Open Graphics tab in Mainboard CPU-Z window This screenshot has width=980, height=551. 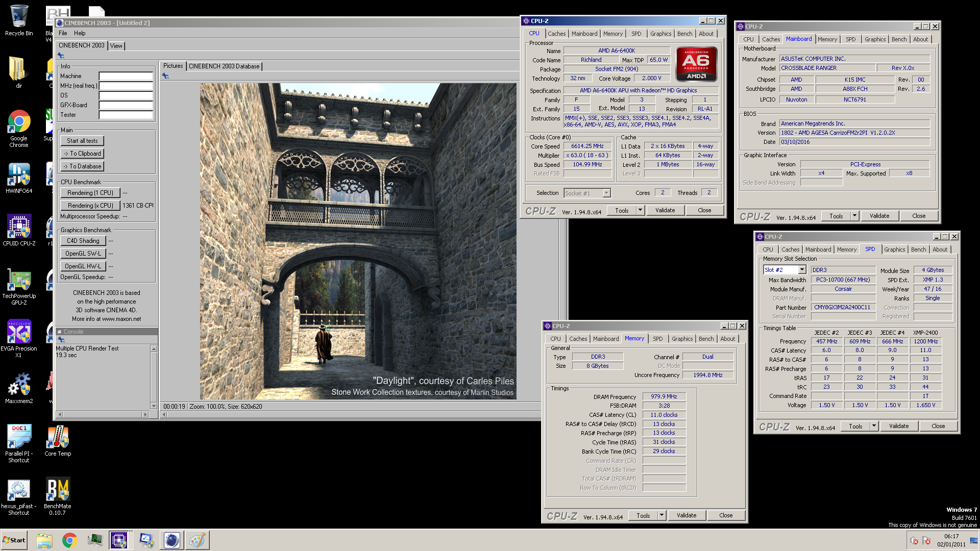click(x=875, y=39)
